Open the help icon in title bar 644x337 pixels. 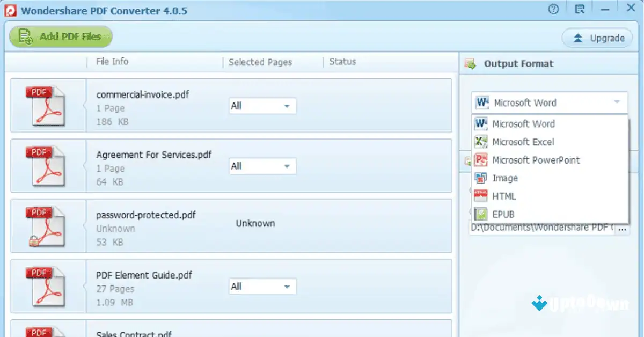(x=553, y=9)
